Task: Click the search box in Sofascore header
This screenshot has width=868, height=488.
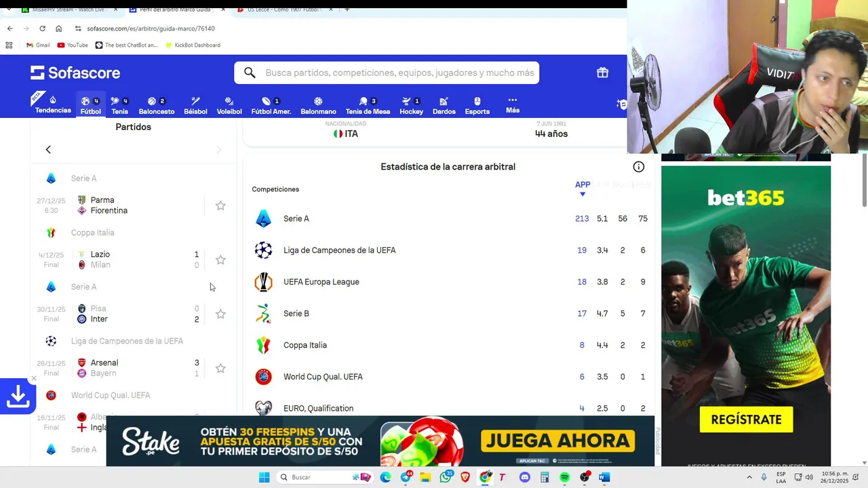Action: pyautogui.click(x=387, y=73)
